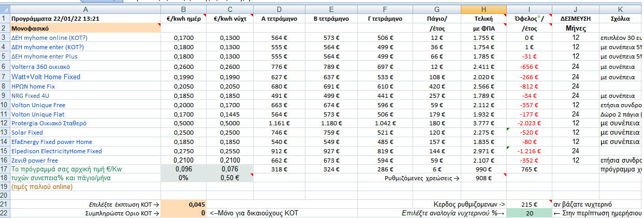Click '<--Μόνο για δικαιούχους ΚΟΤ' note

[x=254, y=213]
